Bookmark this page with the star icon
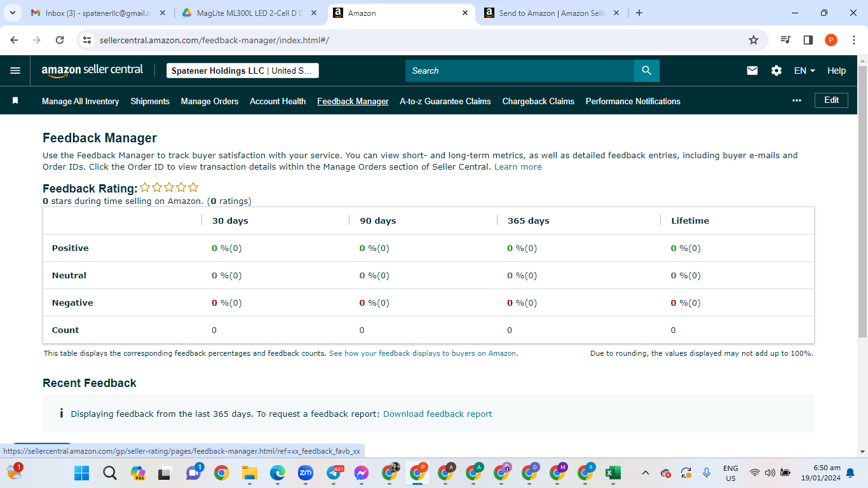 [754, 40]
